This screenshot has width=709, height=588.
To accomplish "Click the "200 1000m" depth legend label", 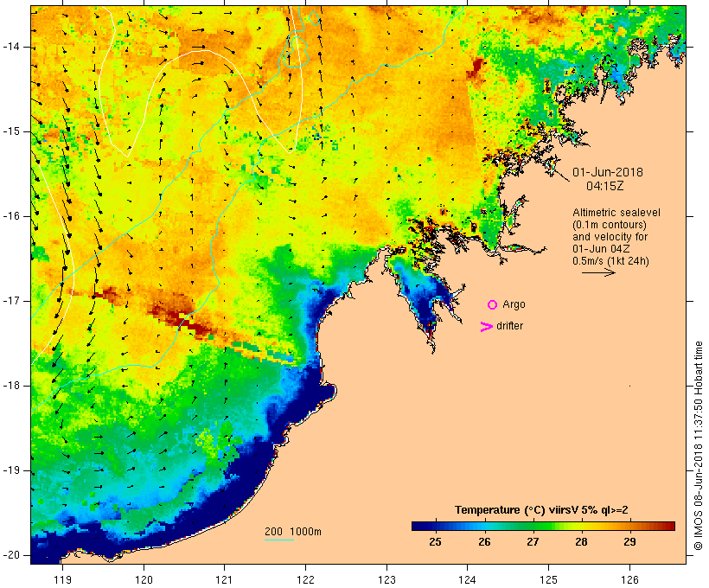I will pos(293,532).
